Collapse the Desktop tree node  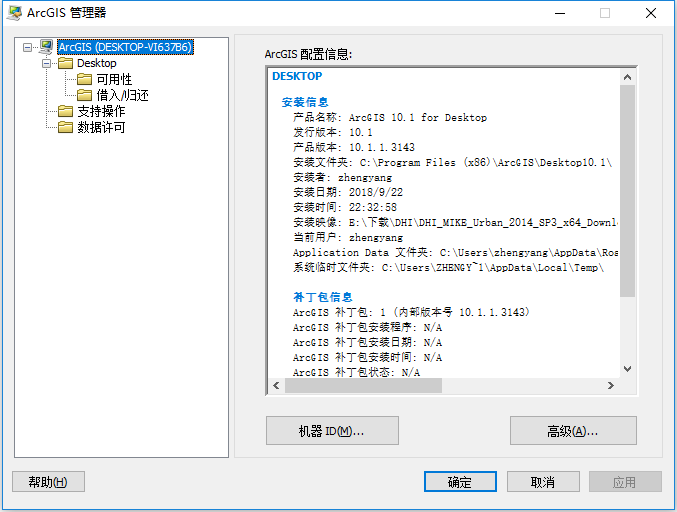(47, 63)
